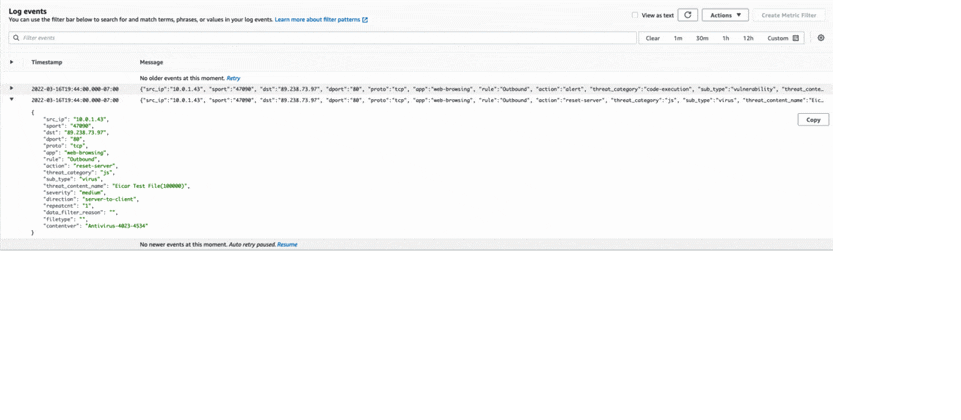The image size is (961, 420).
Task: Click the Retry link for older events
Action: click(233, 78)
